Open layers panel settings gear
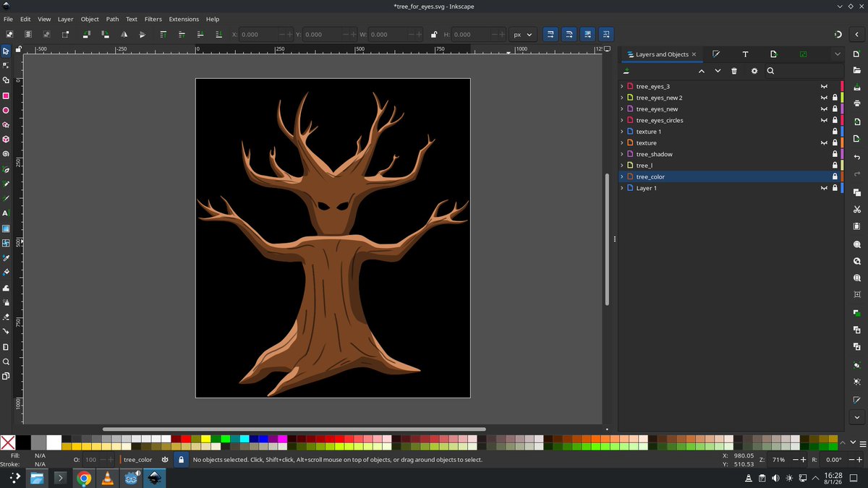868x488 pixels. click(x=754, y=71)
